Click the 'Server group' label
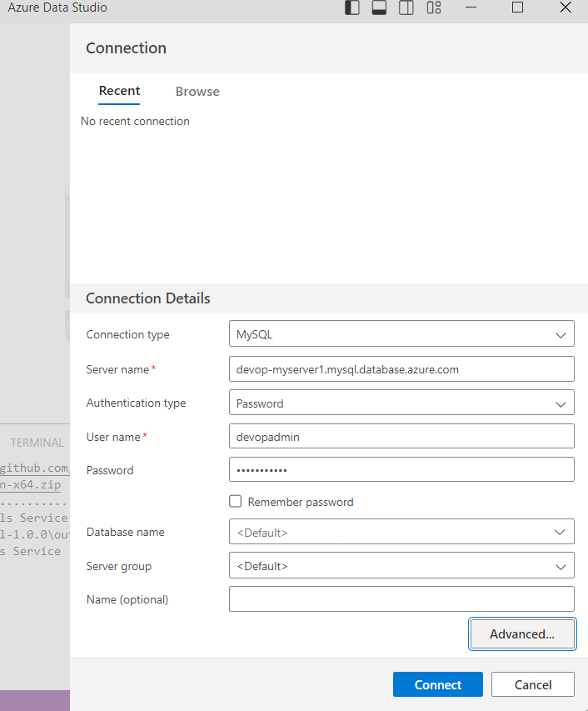 pos(119,566)
